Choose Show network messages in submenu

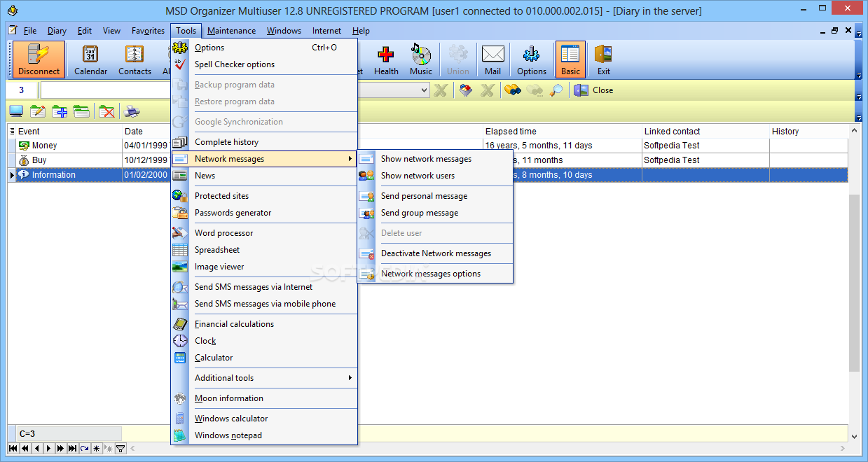point(435,159)
